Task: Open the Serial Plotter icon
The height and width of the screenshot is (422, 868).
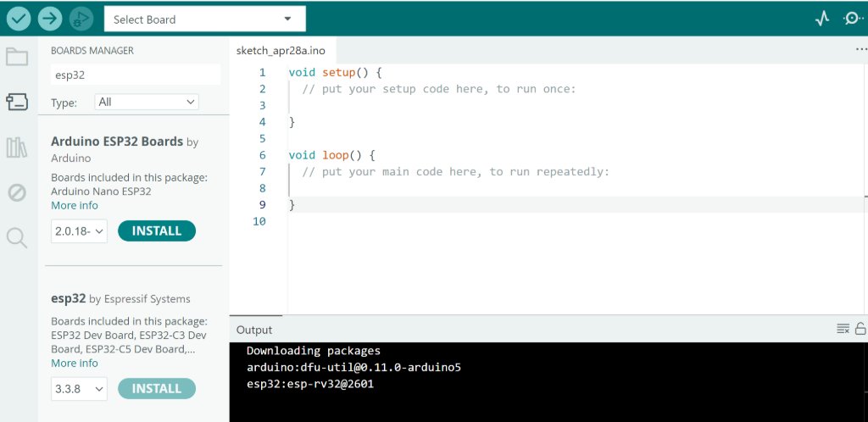Action: [822, 19]
